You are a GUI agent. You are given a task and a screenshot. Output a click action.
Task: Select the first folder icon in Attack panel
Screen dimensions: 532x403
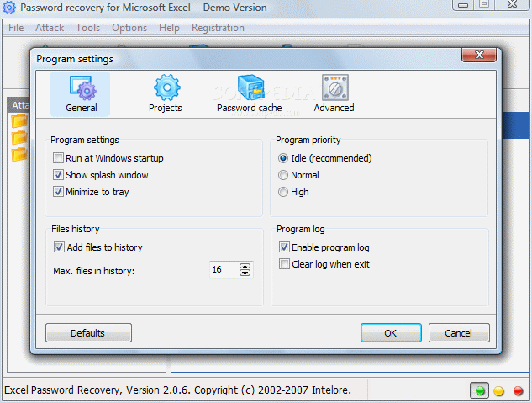pyautogui.click(x=19, y=121)
